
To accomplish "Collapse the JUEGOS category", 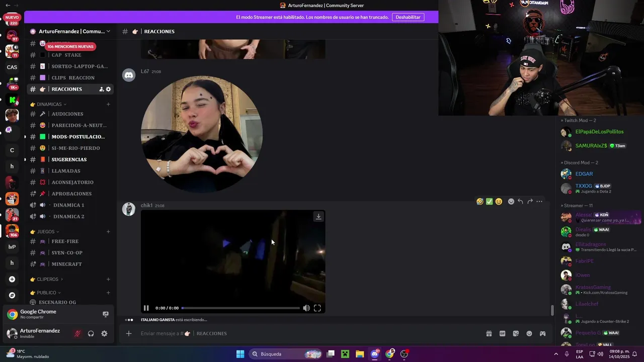I will click(45, 232).
